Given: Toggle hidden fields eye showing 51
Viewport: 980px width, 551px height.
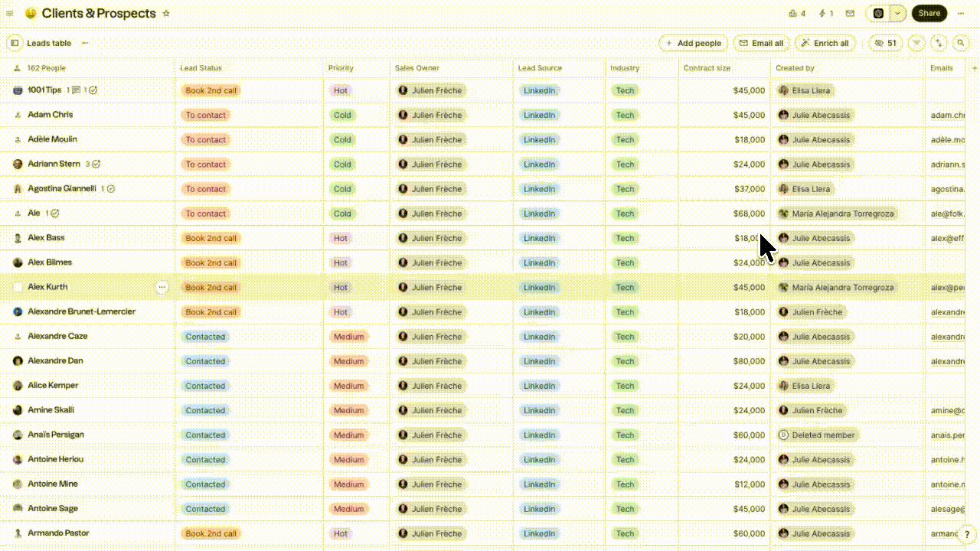Looking at the screenshot, I should coord(886,43).
